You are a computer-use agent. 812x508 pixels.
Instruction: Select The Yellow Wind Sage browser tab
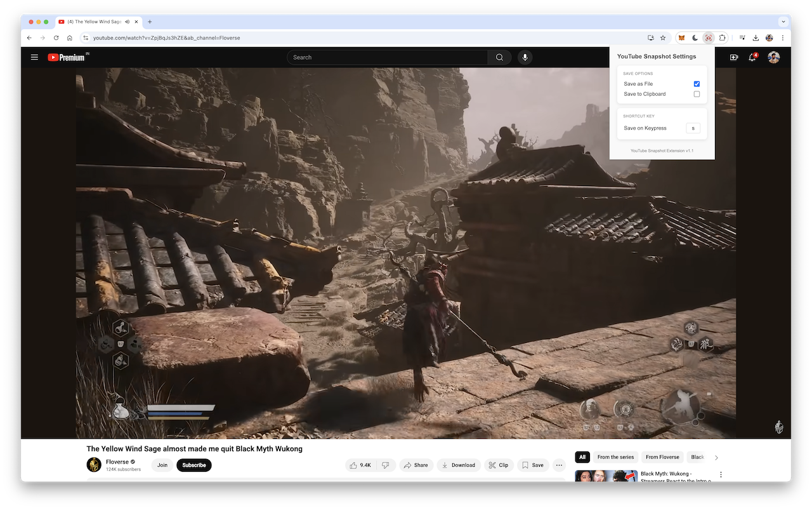98,22
